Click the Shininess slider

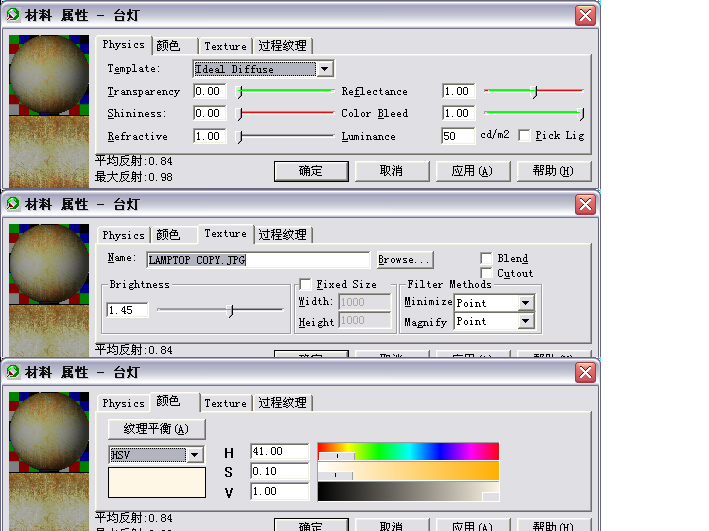click(x=286, y=113)
